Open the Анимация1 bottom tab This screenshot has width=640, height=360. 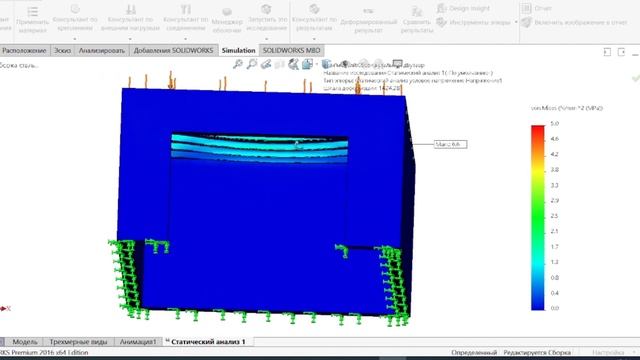[x=138, y=342]
